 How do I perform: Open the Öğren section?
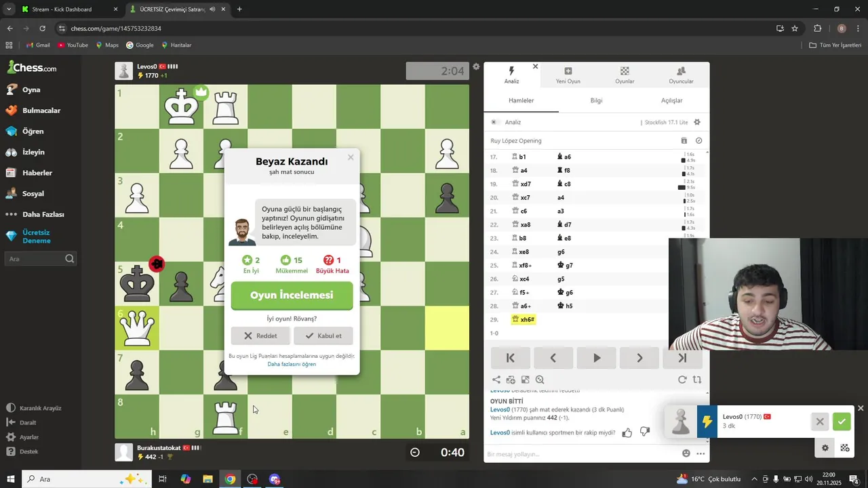[32, 131]
